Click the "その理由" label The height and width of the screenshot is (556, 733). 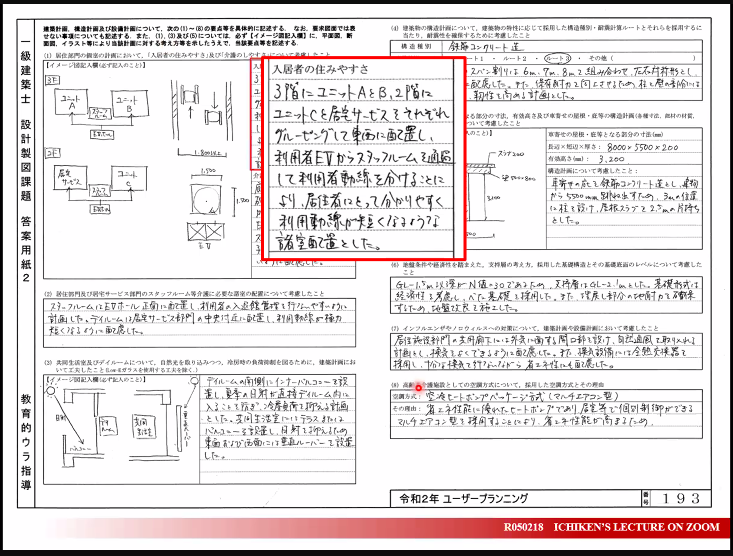tap(406, 409)
